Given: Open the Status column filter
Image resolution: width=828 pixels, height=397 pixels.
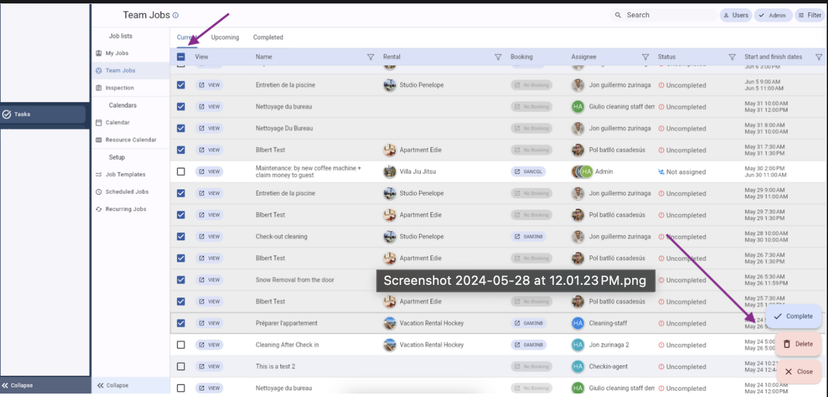Looking at the screenshot, I should (x=732, y=57).
